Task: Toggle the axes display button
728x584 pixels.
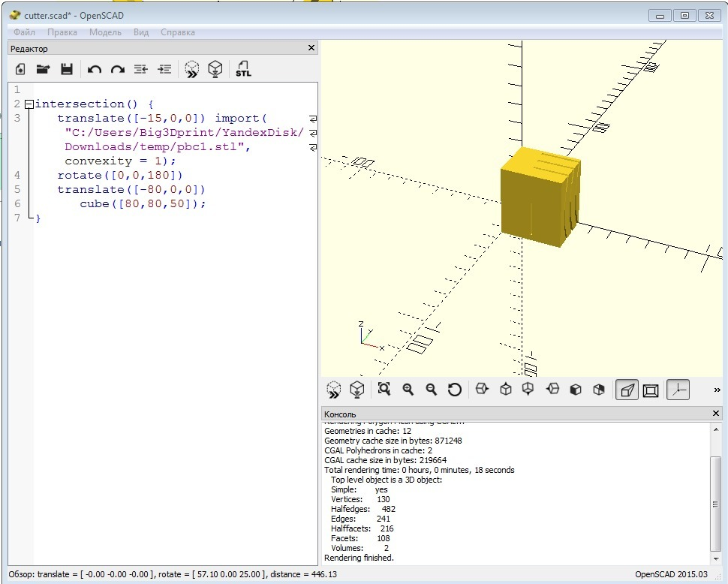Action: [678, 390]
